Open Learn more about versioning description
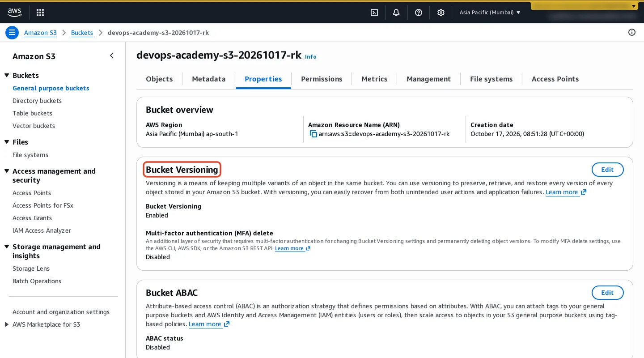This screenshot has height=358, width=644. (566, 192)
